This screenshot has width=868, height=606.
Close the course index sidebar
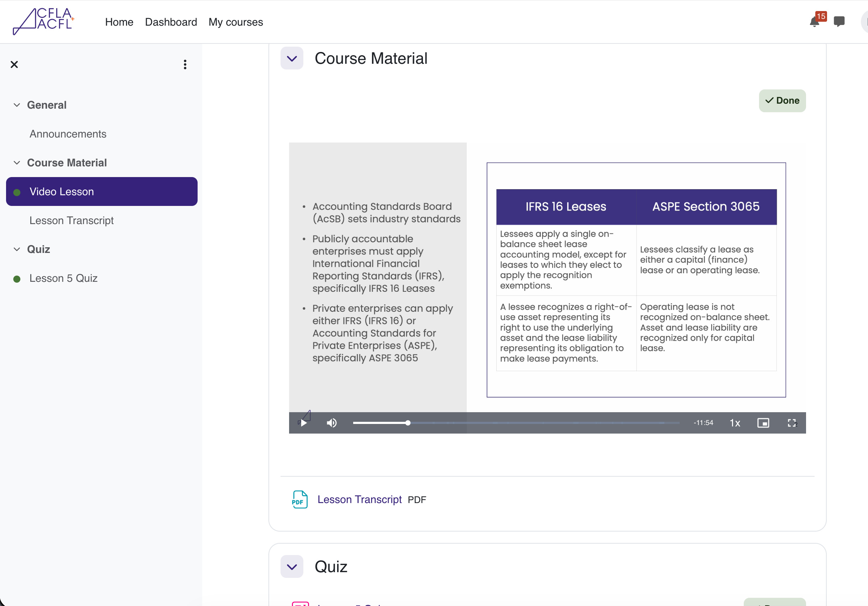(14, 65)
